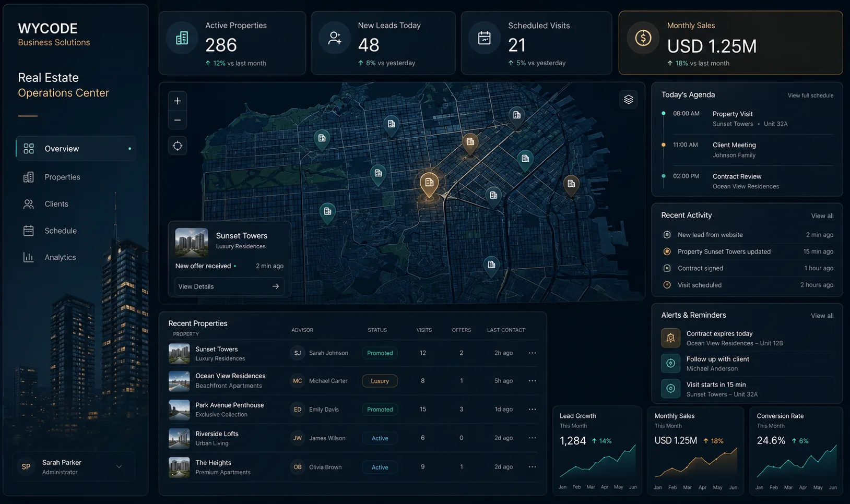This screenshot has width=850, height=504.
Task: Select the 02:00 PM Contract Review agenda item
Action: click(748, 181)
